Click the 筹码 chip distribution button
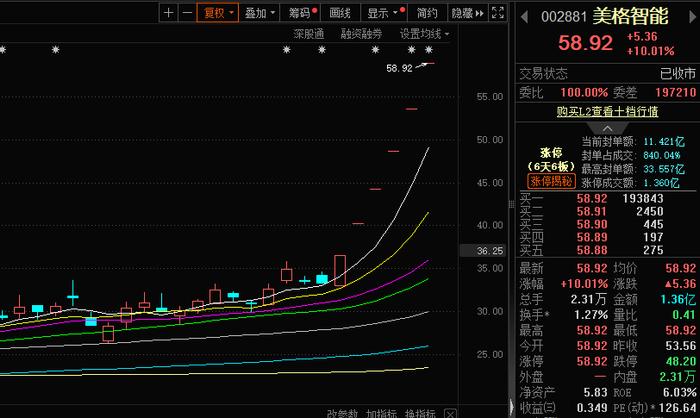Image resolution: width=700 pixels, height=418 pixels. pyautogui.click(x=302, y=13)
